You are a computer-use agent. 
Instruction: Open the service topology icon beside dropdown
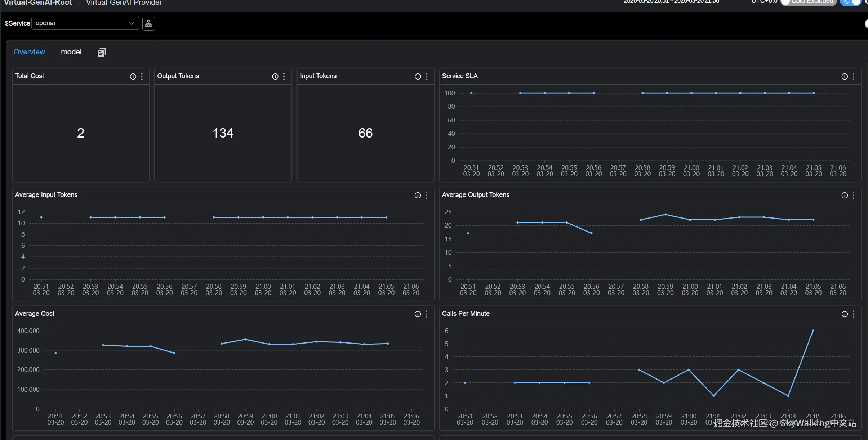(x=148, y=23)
